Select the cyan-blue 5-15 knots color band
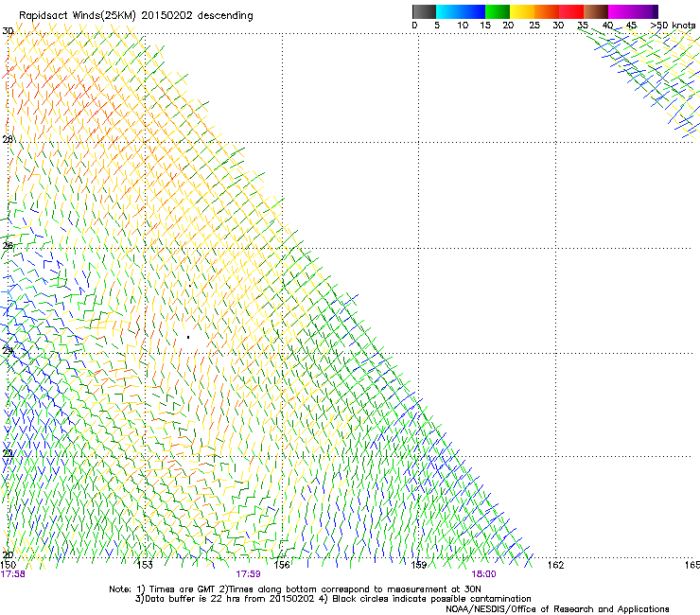 pyautogui.click(x=461, y=11)
